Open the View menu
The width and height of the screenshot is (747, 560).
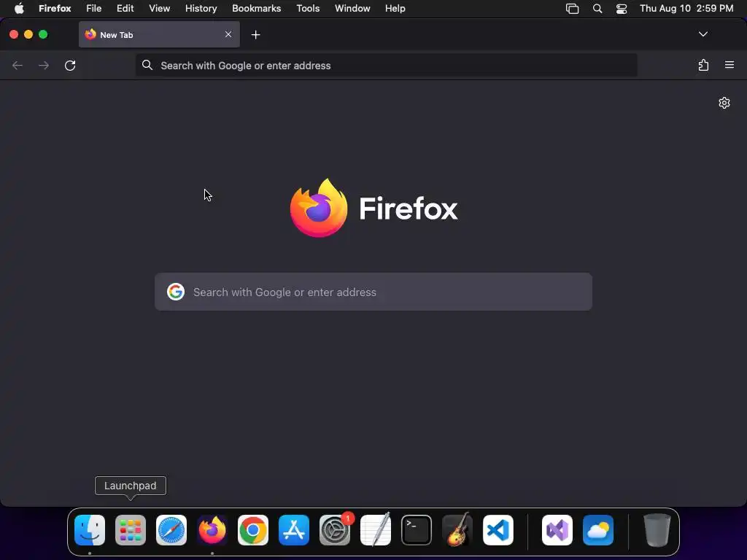[160, 9]
